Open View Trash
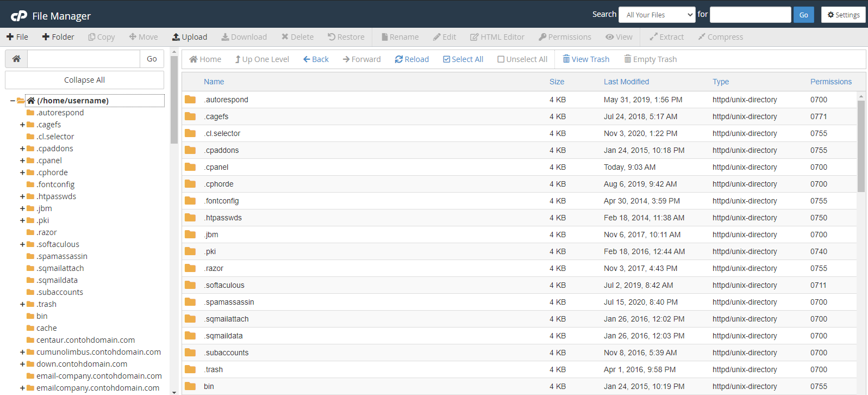The width and height of the screenshot is (868, 395). (586, 59)
